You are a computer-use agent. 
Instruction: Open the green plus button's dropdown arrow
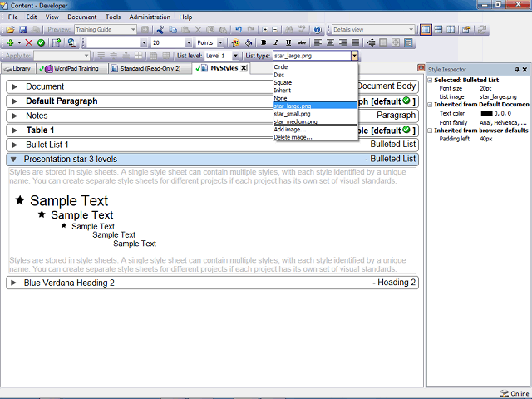(19, 42)
